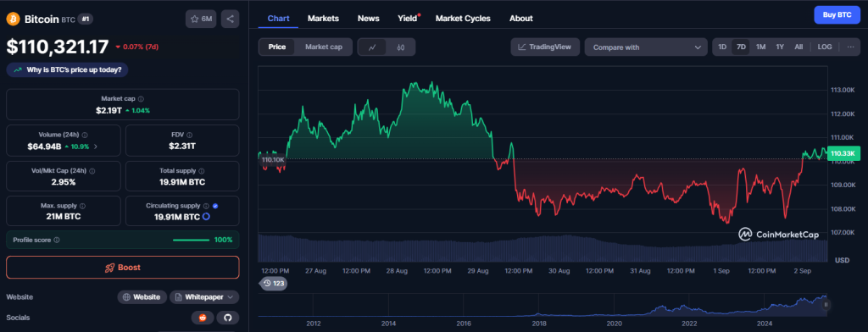
Task: Open the Compare with dropdown
Action: coord(646,47)
